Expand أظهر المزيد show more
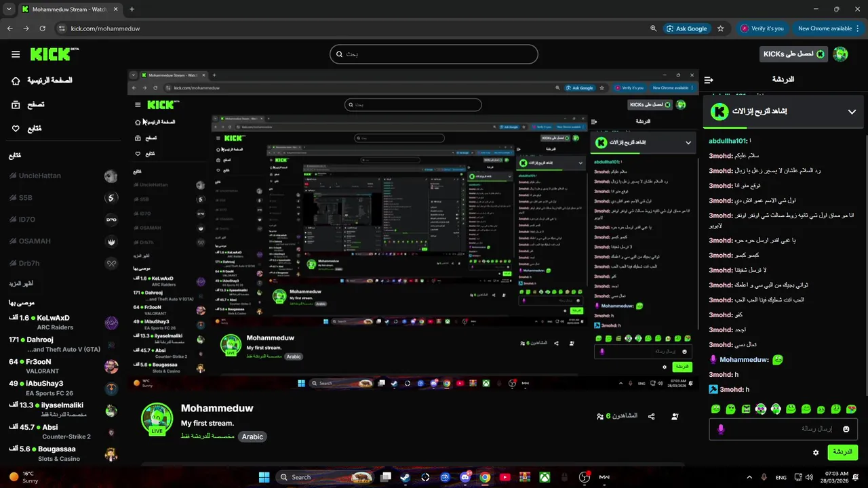 [x=21, y=283]
